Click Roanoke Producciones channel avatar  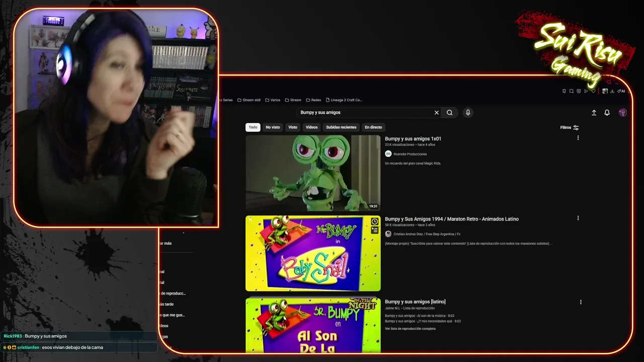coord(388,154)
